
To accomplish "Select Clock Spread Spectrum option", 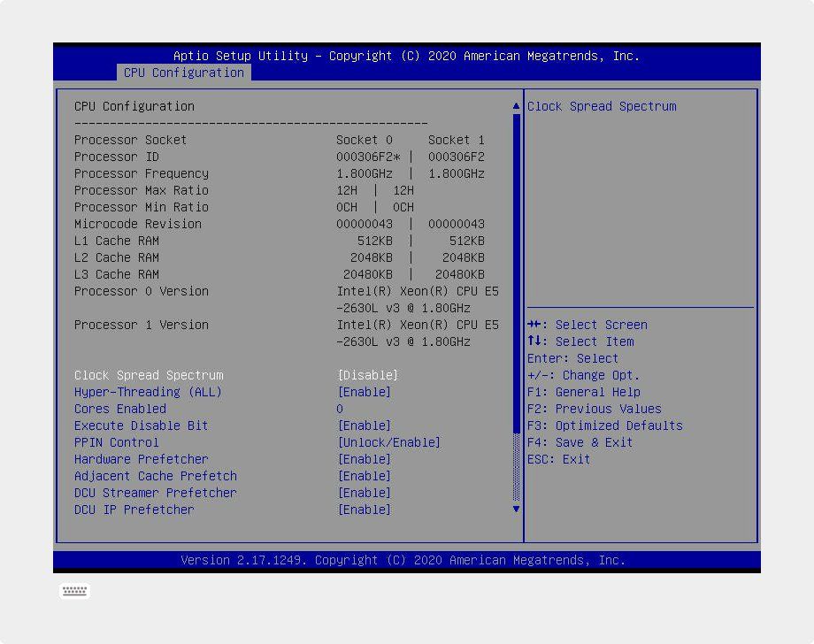I will pos(149,375).
